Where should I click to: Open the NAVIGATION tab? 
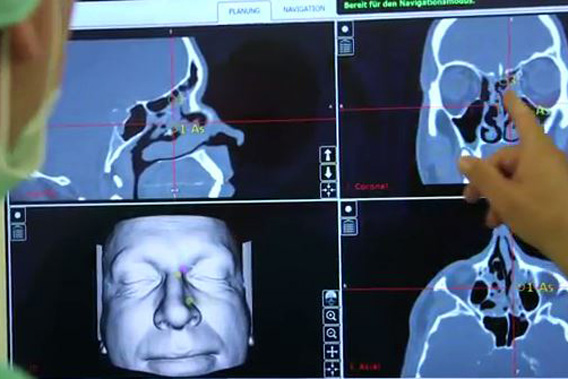(304, 9)
